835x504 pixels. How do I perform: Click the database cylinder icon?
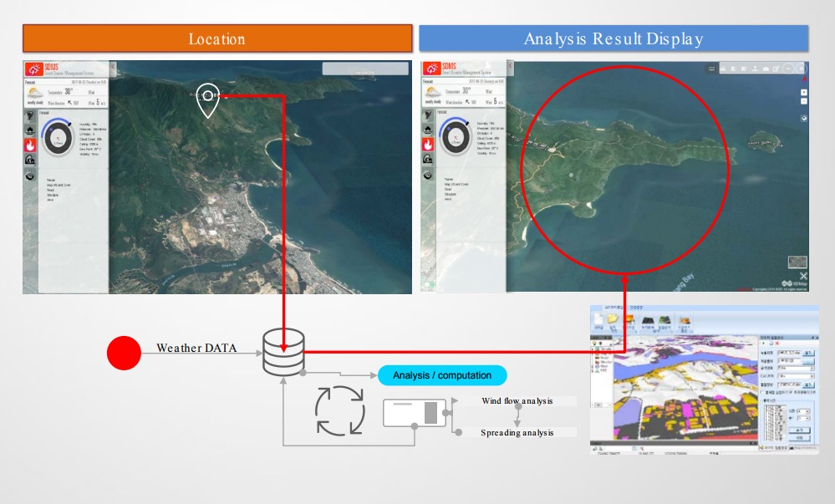tap(284, 352)
